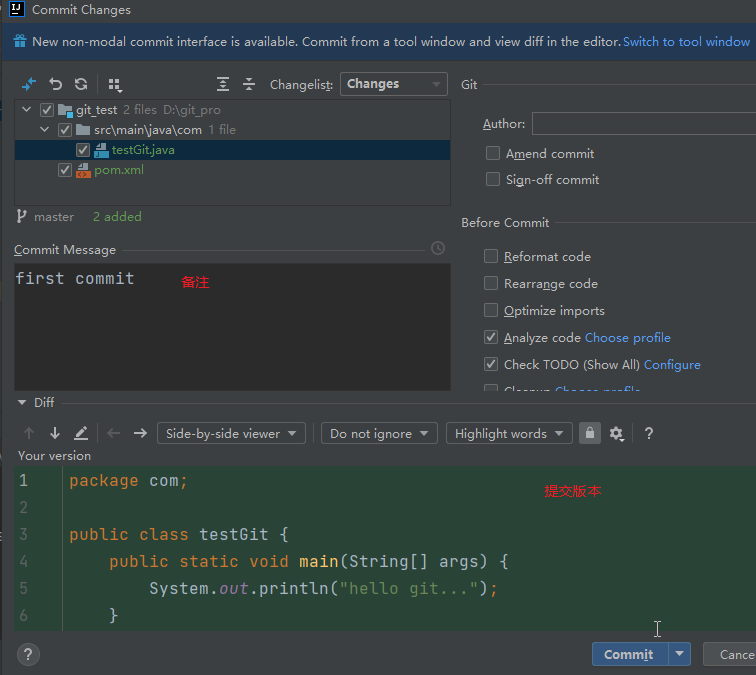The image size is (756, 675).
Task: Toggle the diff lock icon
Action: [x=590, y=433]
